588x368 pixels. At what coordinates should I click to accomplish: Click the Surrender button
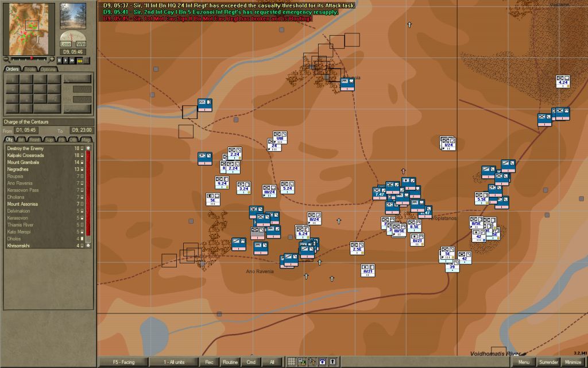[548, 362]
